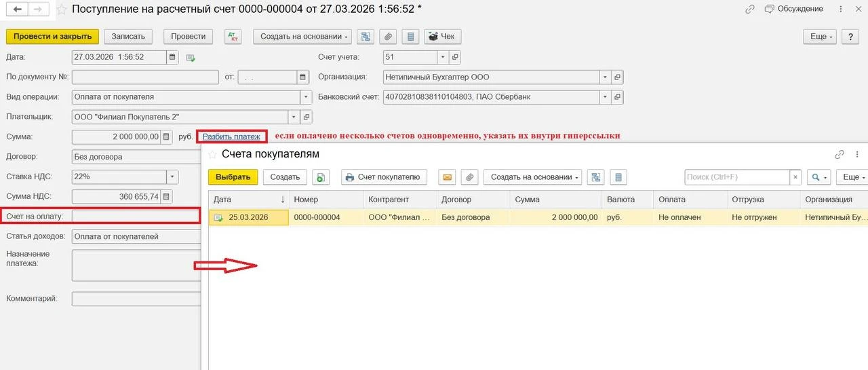Follow the Разбить платеж link
868x370 pixels.
point(231,136)
